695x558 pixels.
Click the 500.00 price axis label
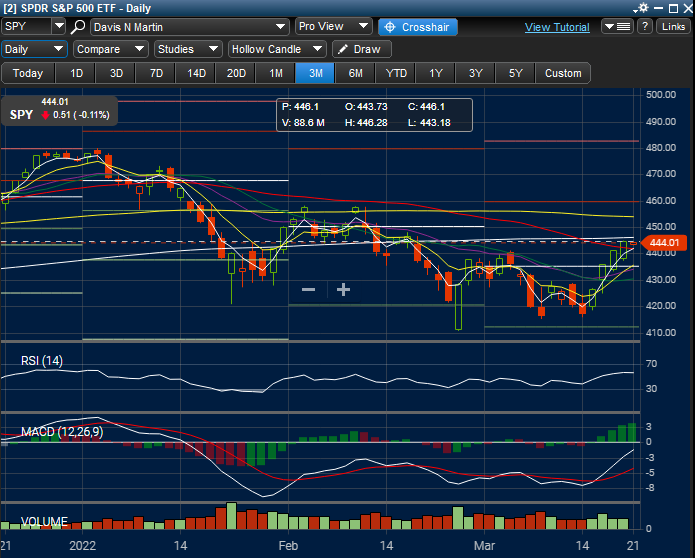pos(661,94)
